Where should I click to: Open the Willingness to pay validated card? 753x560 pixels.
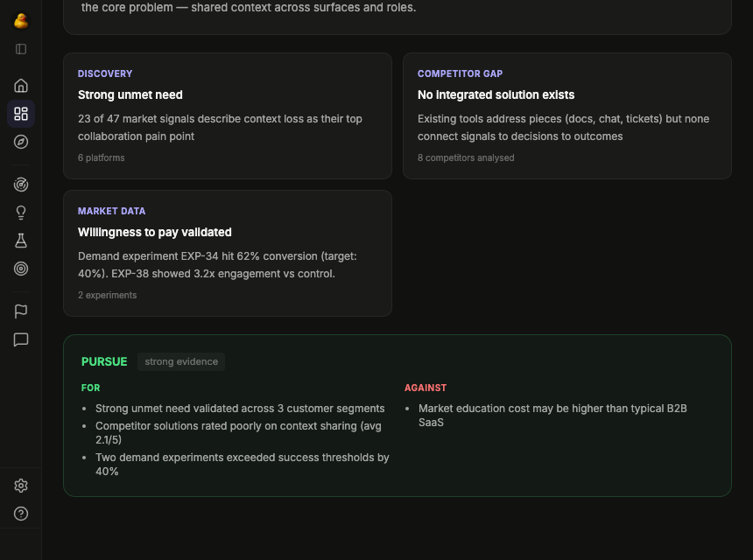[227, 253]
